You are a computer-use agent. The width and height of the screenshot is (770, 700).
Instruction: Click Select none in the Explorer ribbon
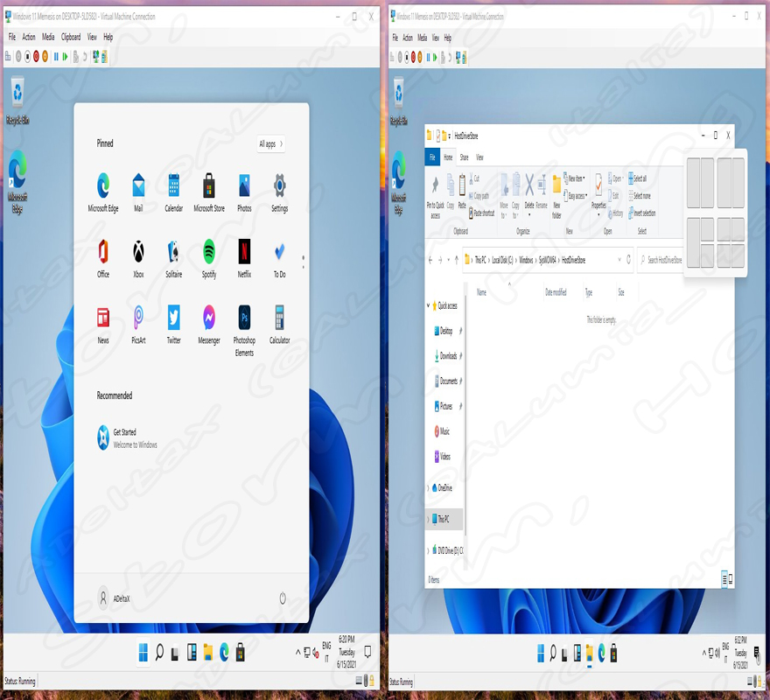[x=640, y=195]
